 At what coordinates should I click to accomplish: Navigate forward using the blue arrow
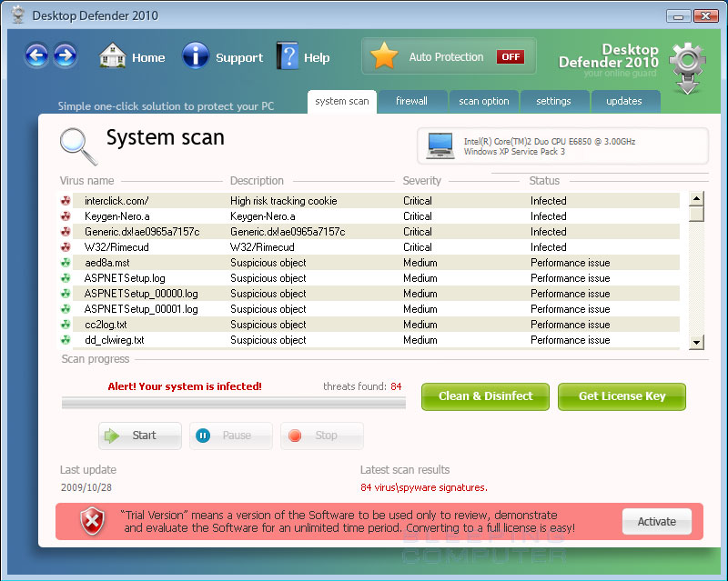coord(65,56)
